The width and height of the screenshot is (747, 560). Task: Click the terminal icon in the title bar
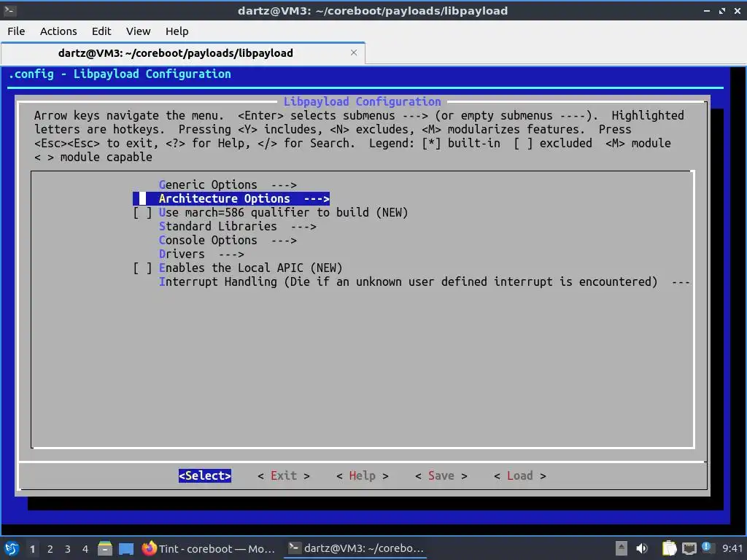click(x=10, y=10)
